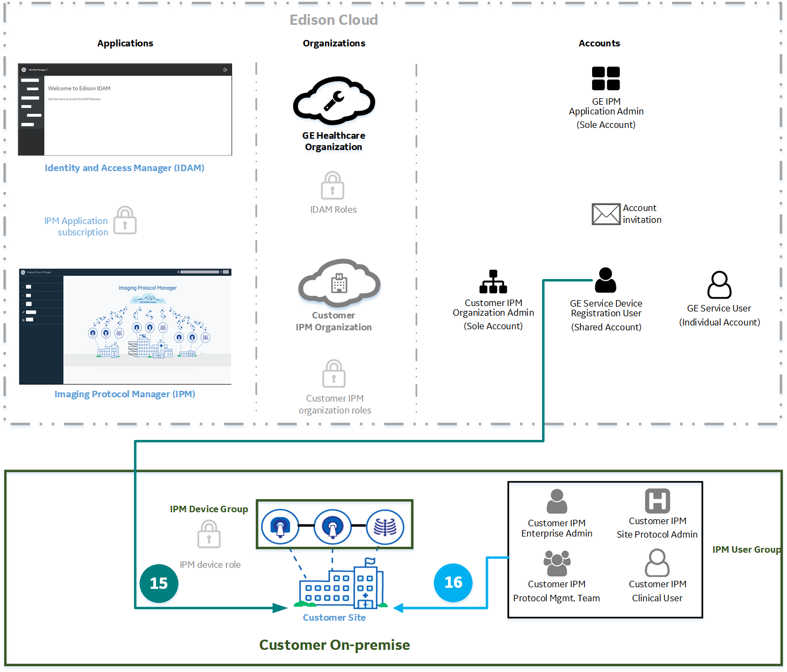787x672 pixels.
Task: Select the GE Healthcare Organization cloud icon
Action: 334,100
